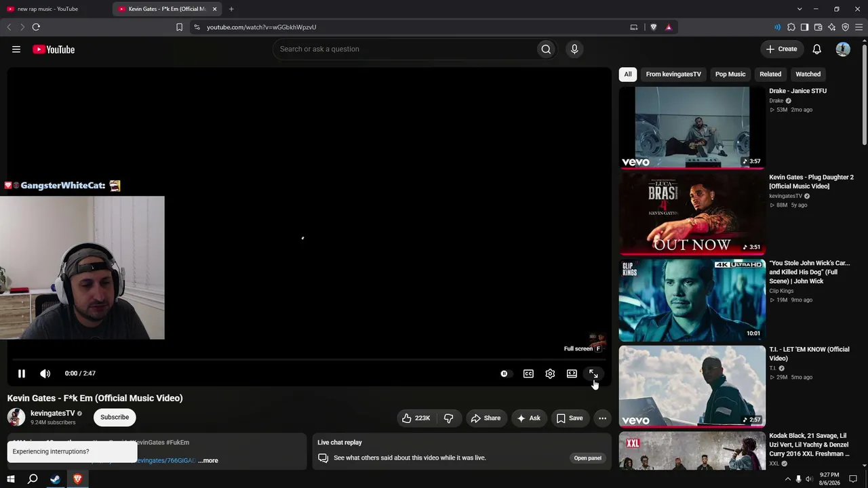Image resolution: width=868 pixels, height=488 pixels.
Task: Open more actions three-dot menu
Action: (602, 418)
